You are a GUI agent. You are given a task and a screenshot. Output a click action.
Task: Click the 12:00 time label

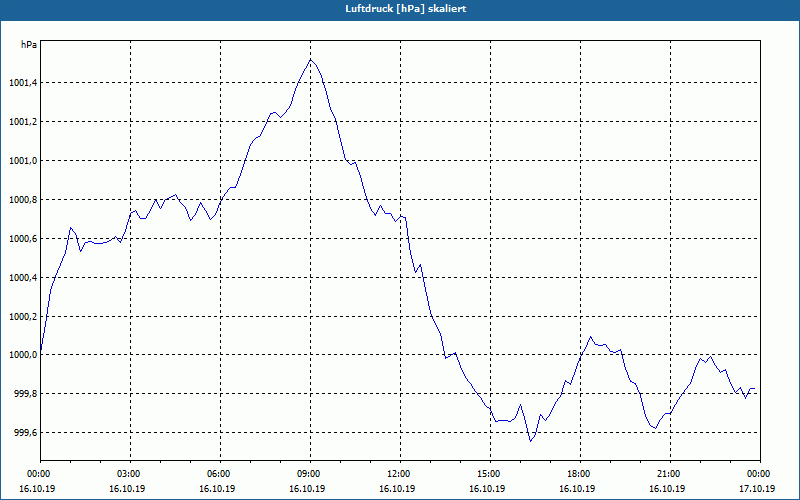click(x=400, y=474)
